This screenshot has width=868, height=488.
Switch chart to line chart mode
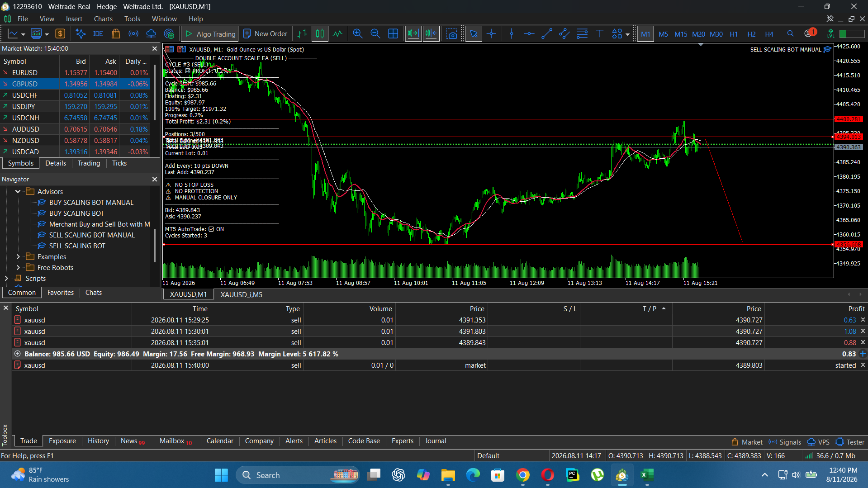(337, 34)
